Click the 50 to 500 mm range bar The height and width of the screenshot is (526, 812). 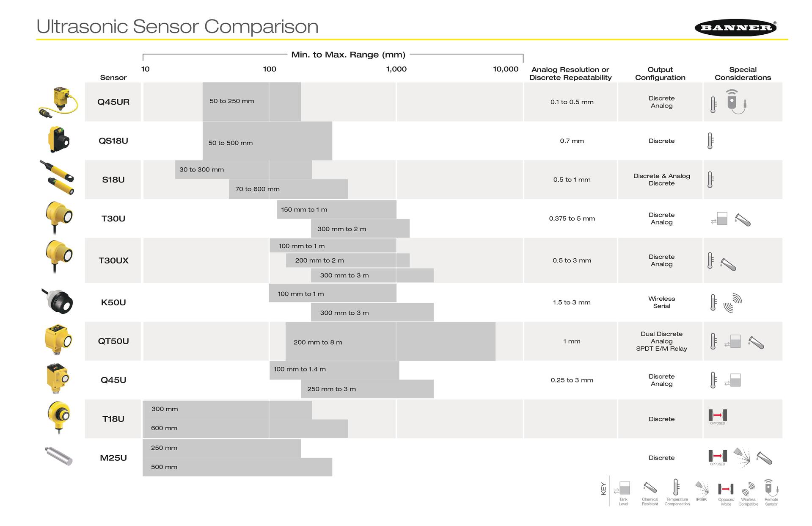(x=267, y=141)
